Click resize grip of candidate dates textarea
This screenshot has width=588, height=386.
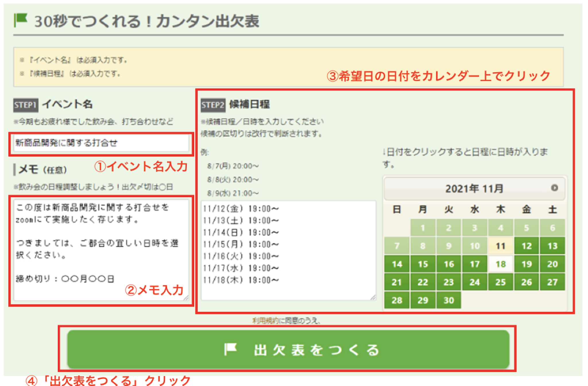373,297
